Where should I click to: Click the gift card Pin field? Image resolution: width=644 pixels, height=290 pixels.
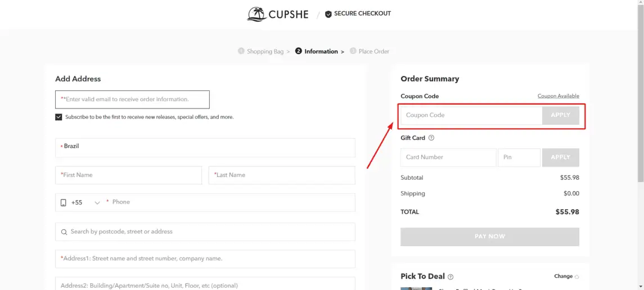click(519, 157)
